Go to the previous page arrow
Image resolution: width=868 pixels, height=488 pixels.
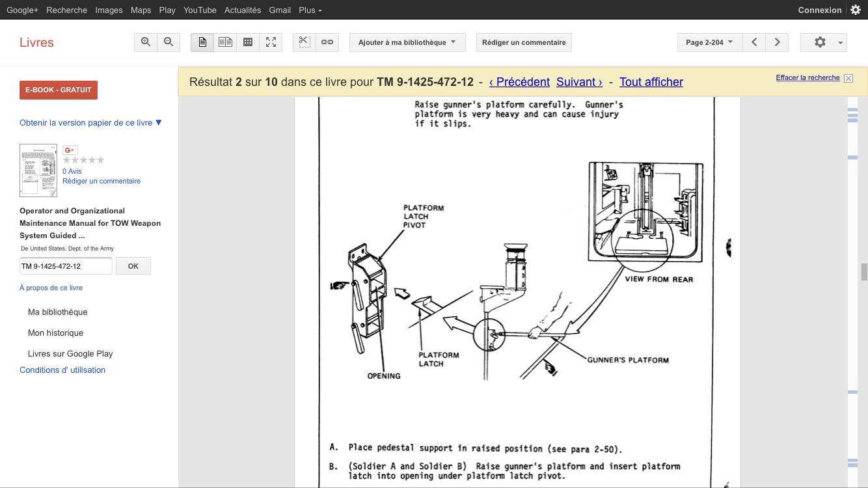click(754, 42)
